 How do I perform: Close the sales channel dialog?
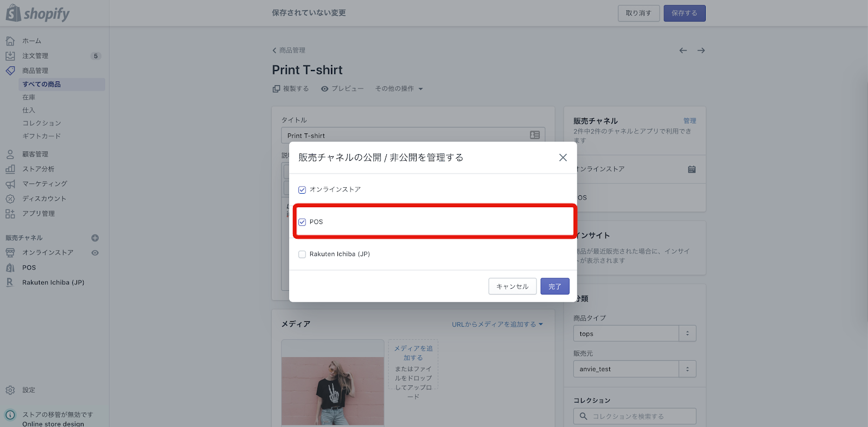coord(563,157)
